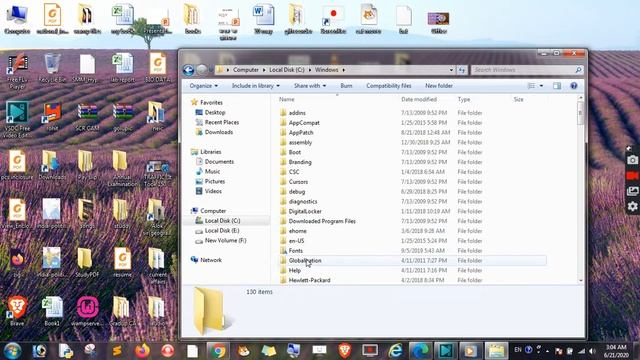Open the screen recorder settings gear
This screenshot has height=360, width=640.
(x=632, y=207)
